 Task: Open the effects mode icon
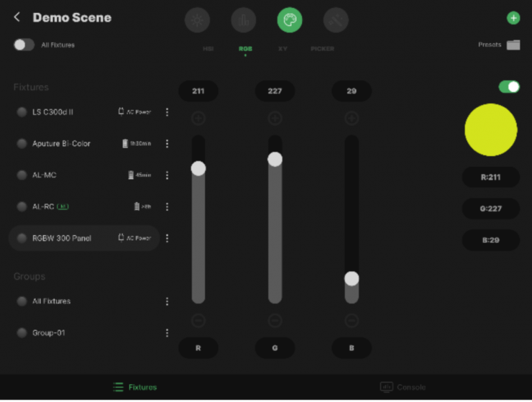pos(336,20)
